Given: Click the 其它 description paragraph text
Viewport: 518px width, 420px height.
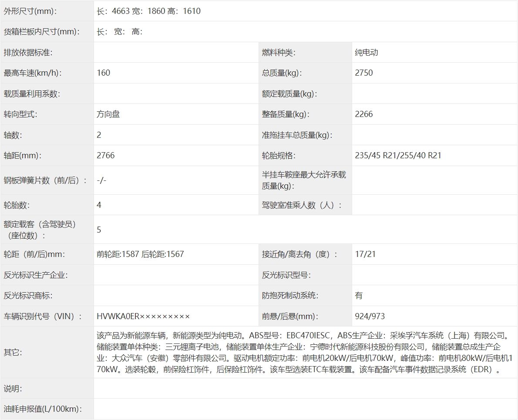Looking at the screenshot, I should (305, 352).
